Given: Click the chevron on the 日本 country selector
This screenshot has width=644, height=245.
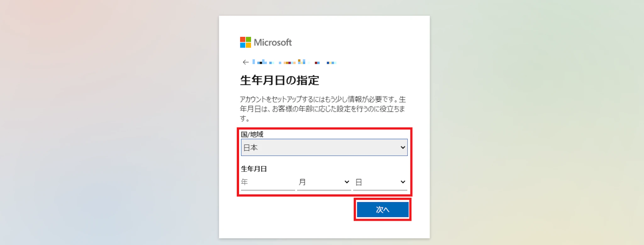Looking at the screenshot, I should pos(402,147).
